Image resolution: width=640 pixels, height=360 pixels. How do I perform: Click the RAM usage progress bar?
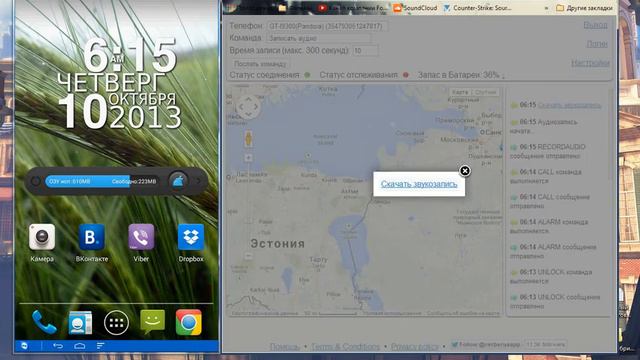coord(102,181)
